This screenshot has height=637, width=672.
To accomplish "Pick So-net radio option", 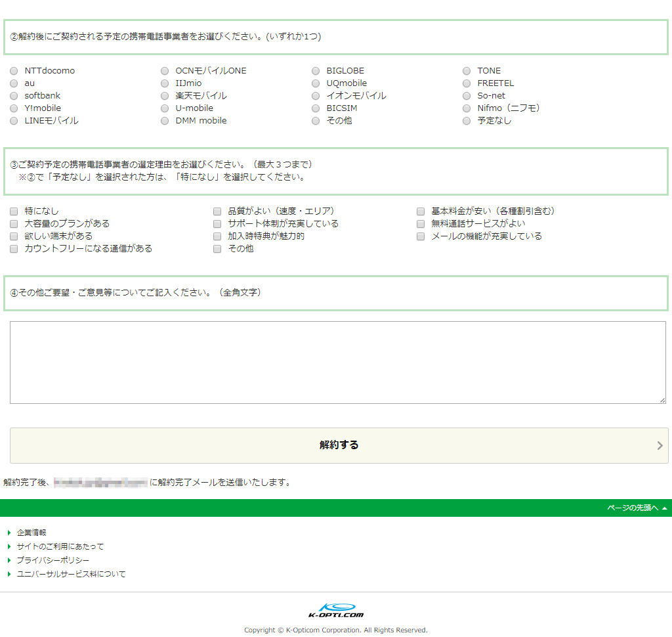I will pyautogui.click(x=467, y=96).
